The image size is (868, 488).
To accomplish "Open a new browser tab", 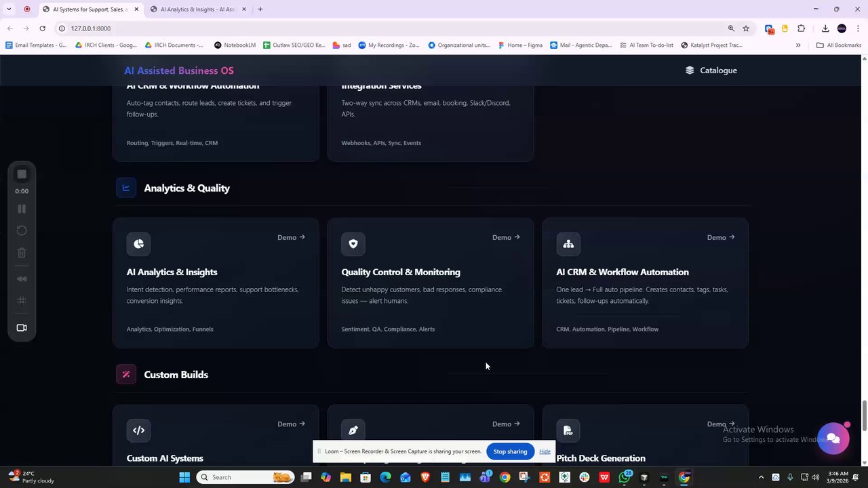I will click(260, 9).
